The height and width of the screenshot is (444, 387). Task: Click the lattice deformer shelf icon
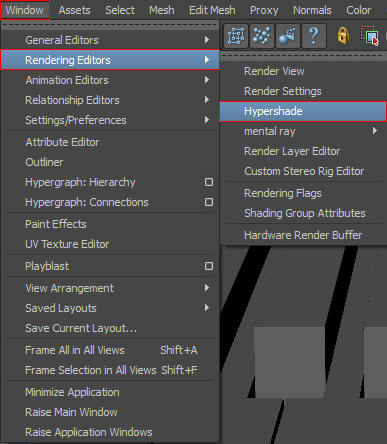point(236,36)
